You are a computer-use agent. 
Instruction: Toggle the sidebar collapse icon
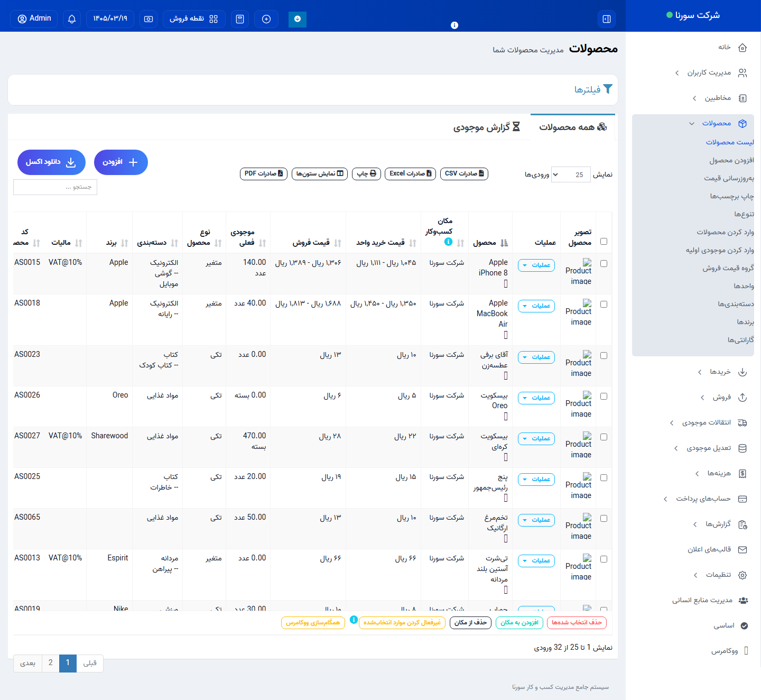pyautogui.click(x=607, y=19)
